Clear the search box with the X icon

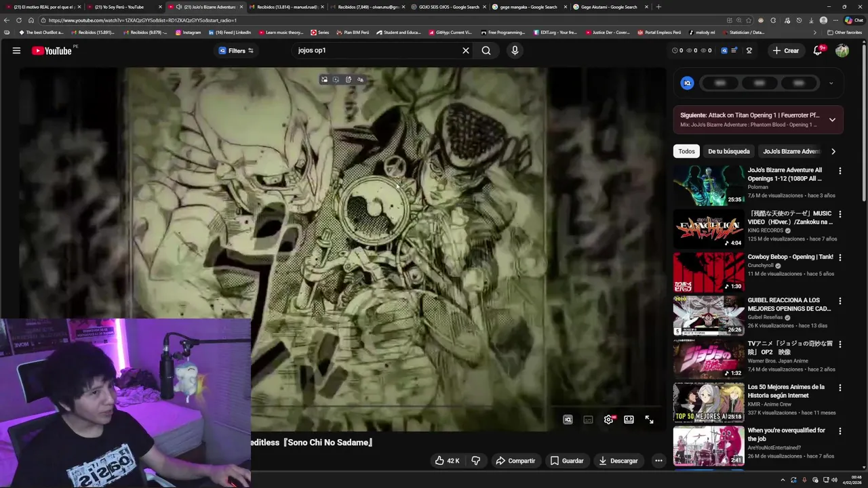coord(466,50)
